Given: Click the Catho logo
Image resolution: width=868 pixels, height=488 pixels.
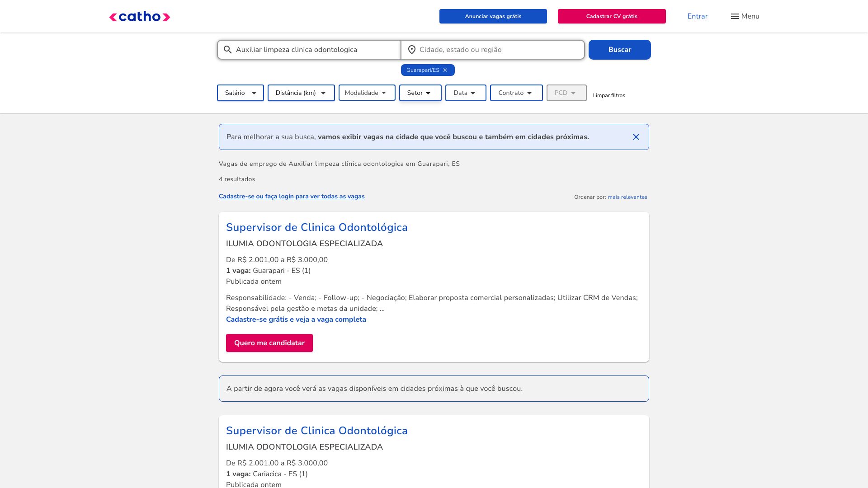Looking at the screenshot, I should pos(139,17).
